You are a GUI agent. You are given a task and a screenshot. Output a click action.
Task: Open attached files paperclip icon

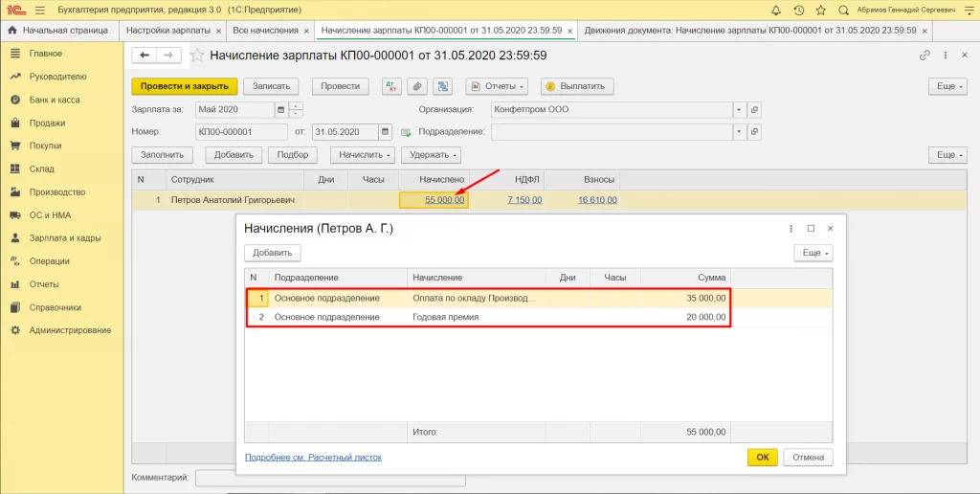[x=417, y=86]
